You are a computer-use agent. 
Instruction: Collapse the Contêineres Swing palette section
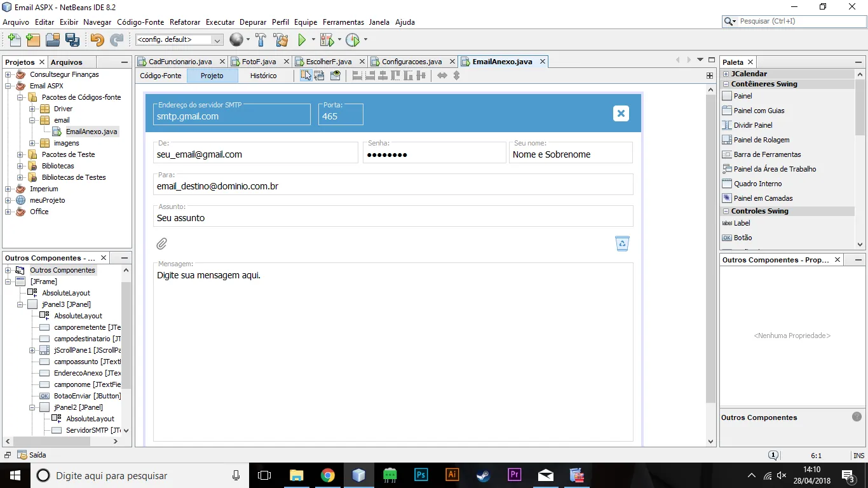coord(726,84)
